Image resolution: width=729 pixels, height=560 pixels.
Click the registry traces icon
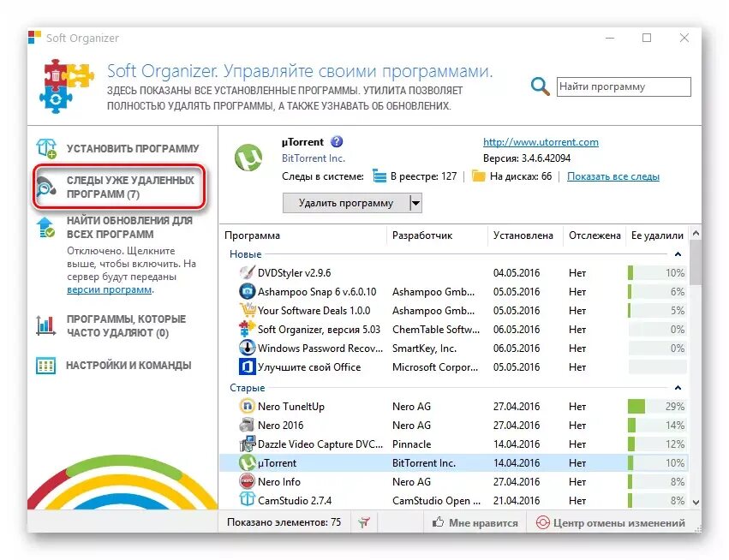[379, 176]
